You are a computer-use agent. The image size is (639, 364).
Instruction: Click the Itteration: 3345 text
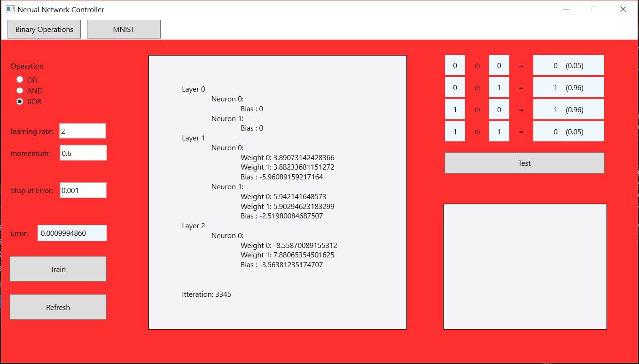pyautogui.click(x=206, y=294)
